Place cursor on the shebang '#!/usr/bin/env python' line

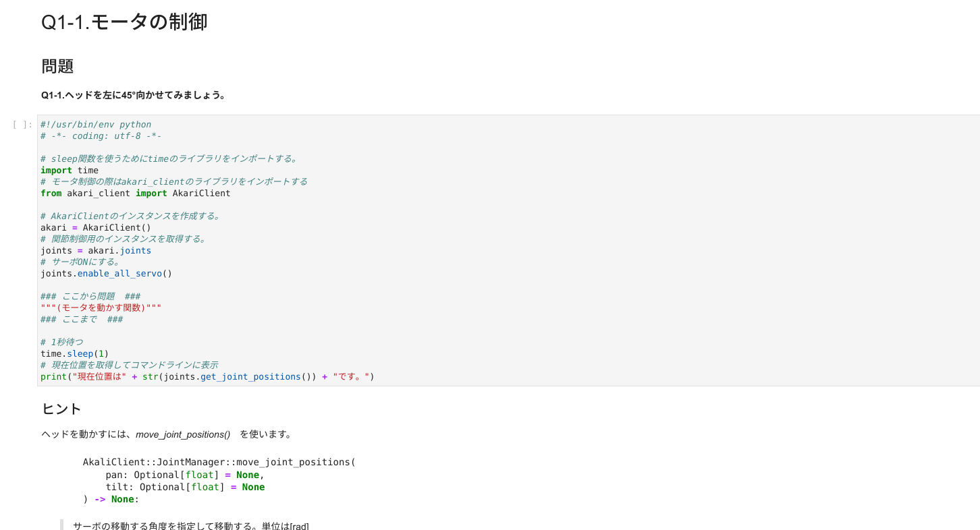(x=96, y=125)
